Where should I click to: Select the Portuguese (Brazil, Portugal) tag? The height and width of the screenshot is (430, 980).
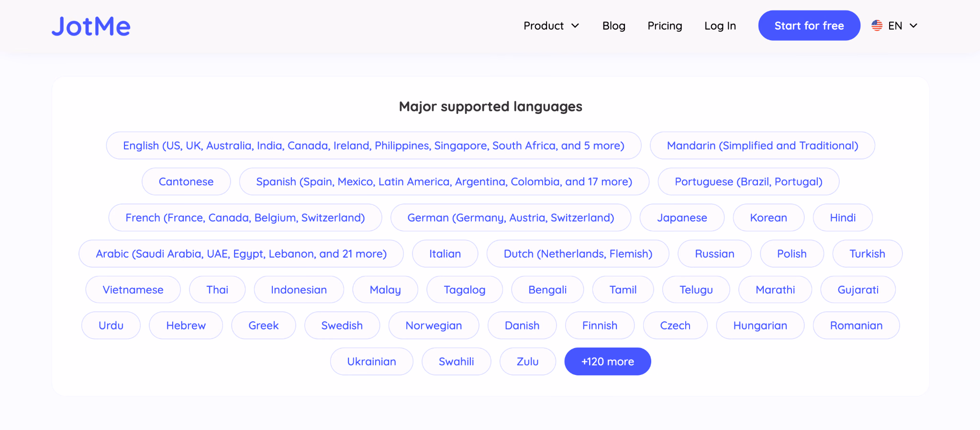[748, 181]
